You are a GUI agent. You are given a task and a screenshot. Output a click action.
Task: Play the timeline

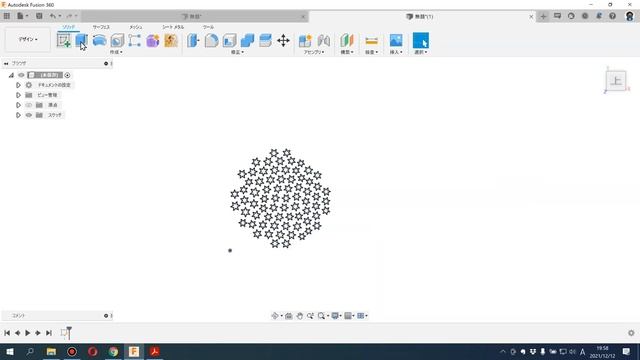[28, 333]
